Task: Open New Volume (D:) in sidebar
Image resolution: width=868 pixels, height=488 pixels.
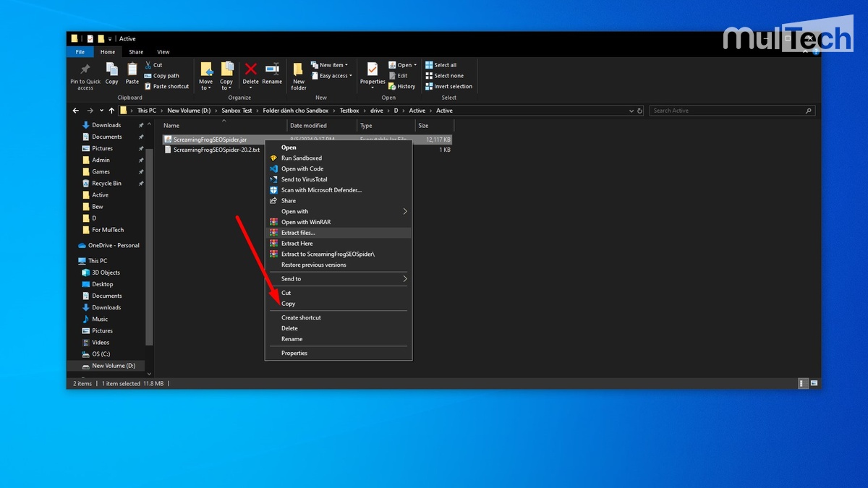Action: [x=113, y=366]
